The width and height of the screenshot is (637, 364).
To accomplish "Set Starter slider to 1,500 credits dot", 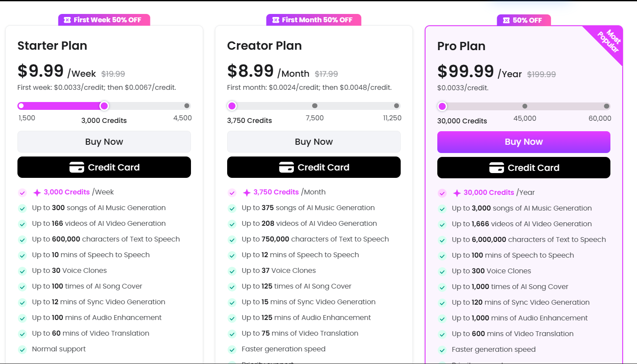I will (x=21, y=106).
